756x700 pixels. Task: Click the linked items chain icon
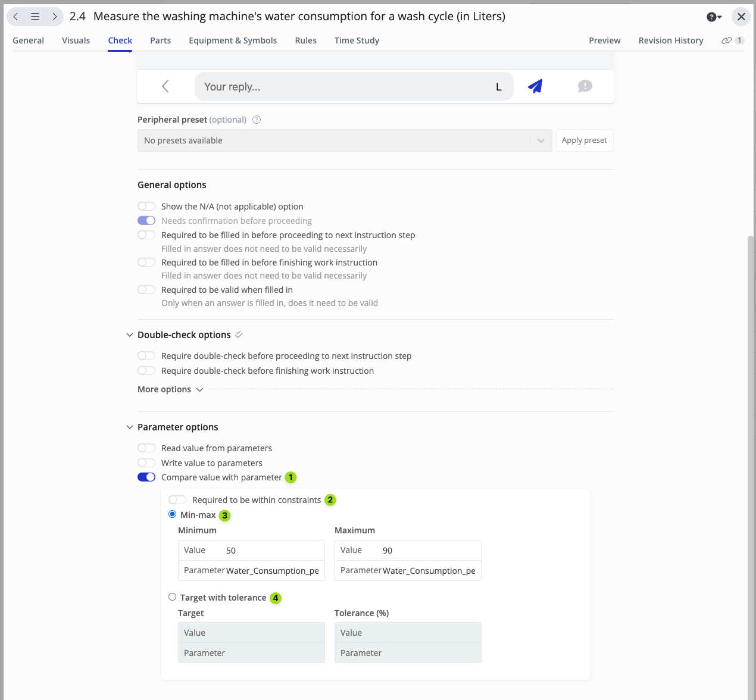(x=726, y=40)
